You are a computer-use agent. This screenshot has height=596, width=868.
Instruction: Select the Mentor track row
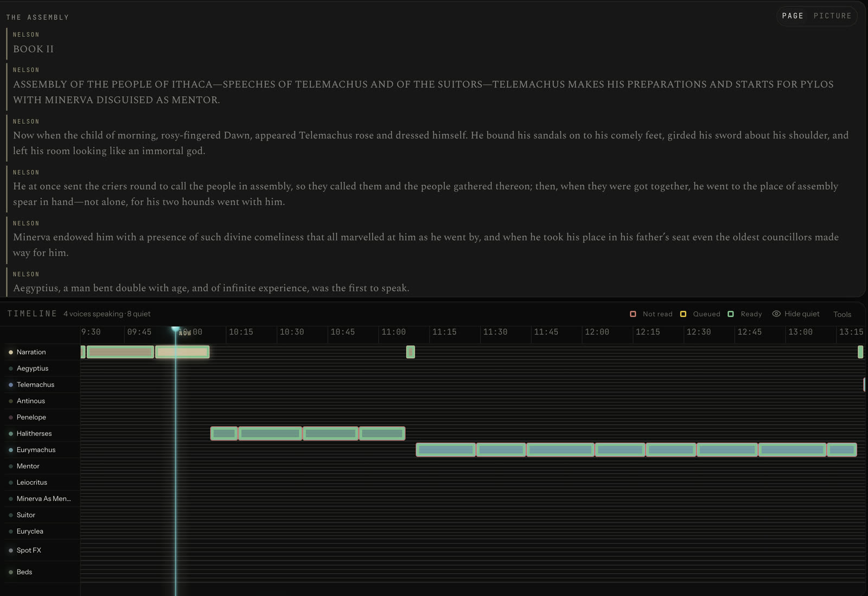pos(42,466)
